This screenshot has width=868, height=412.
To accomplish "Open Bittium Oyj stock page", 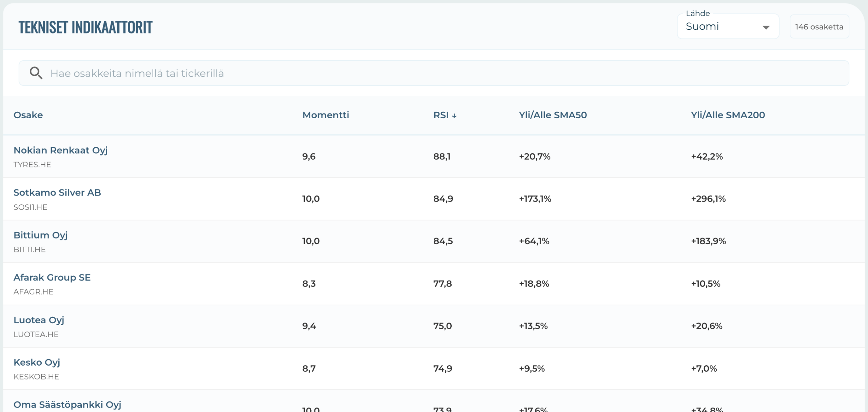I will coord(40,235).
